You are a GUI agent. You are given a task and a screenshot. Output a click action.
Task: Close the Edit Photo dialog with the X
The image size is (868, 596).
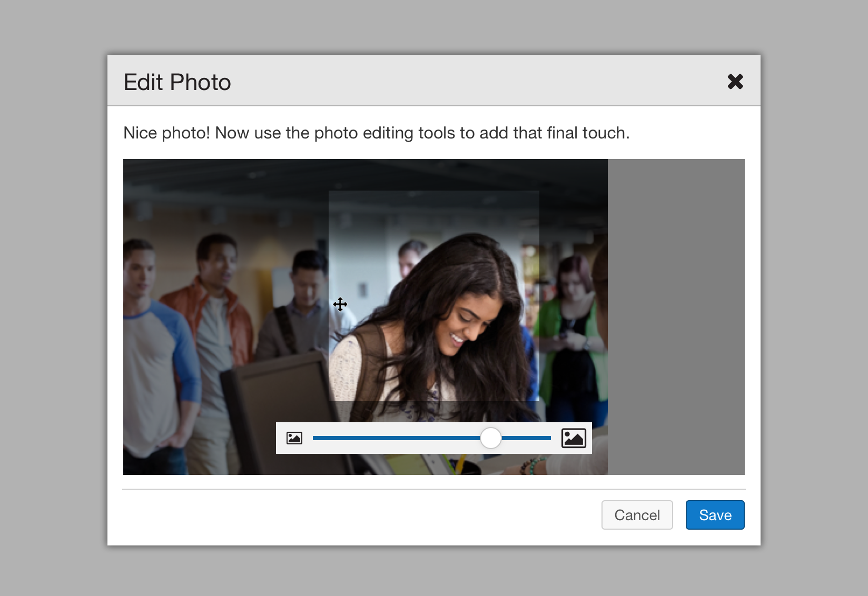[735, 82]
